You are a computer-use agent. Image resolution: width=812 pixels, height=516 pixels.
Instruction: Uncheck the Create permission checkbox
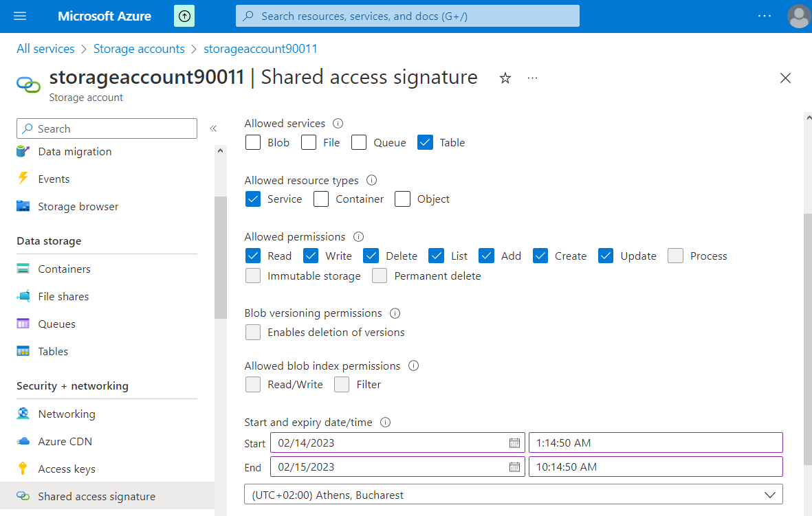(x=540, y=256)
